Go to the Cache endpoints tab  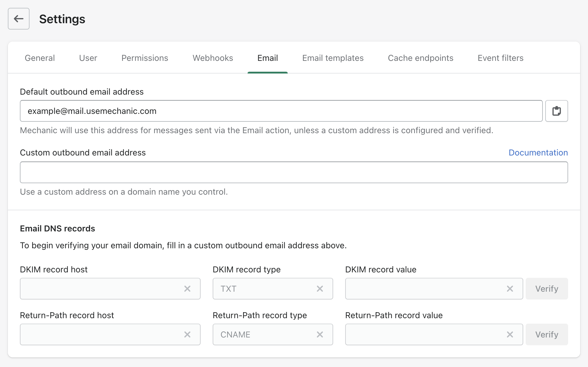click(x=421, y=58)
